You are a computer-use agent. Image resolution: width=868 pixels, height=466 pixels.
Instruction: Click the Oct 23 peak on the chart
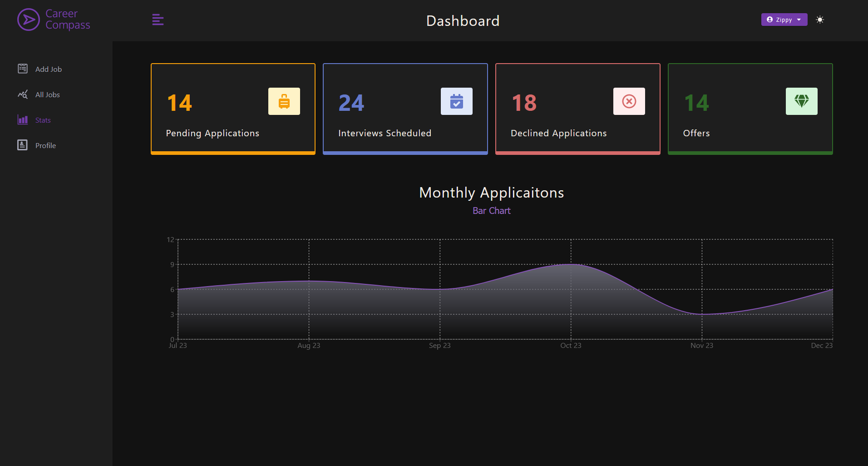571,265
